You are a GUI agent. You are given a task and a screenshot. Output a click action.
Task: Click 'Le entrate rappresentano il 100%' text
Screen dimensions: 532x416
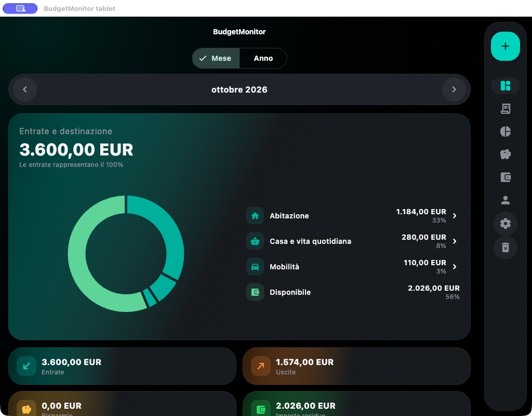[x=71, y=165]
